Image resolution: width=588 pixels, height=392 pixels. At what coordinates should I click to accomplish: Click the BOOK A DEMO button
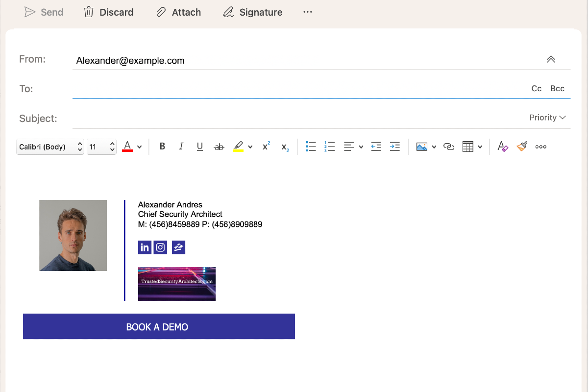click(x=159, y=326)
